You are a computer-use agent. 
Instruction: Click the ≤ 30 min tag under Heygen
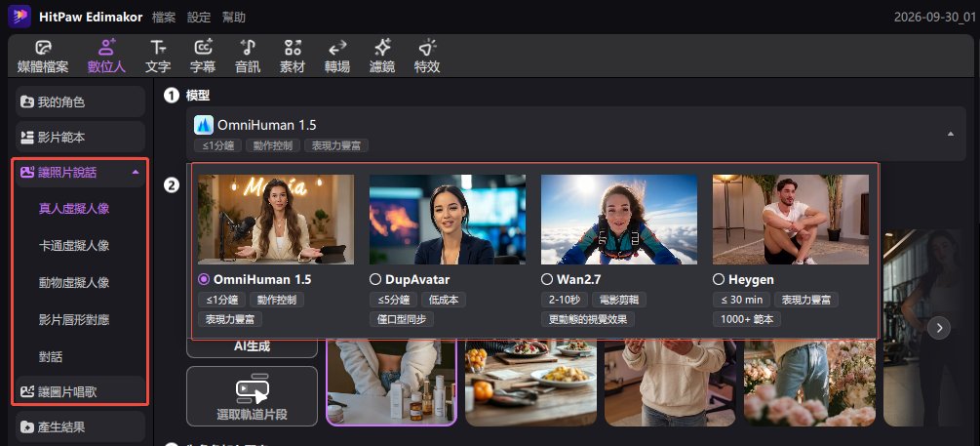pos(741,300)
